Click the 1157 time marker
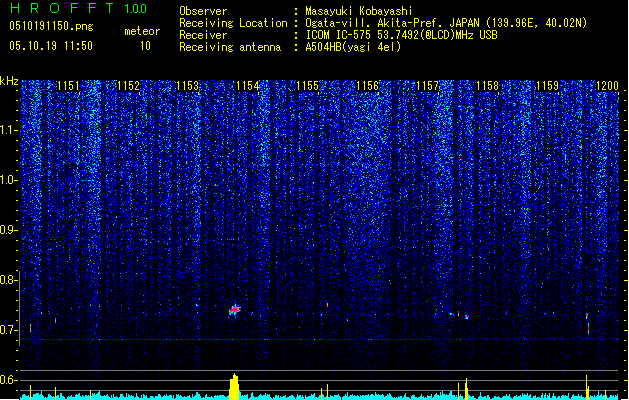Viewport: 629px width, 400px height. click(428, 86)
